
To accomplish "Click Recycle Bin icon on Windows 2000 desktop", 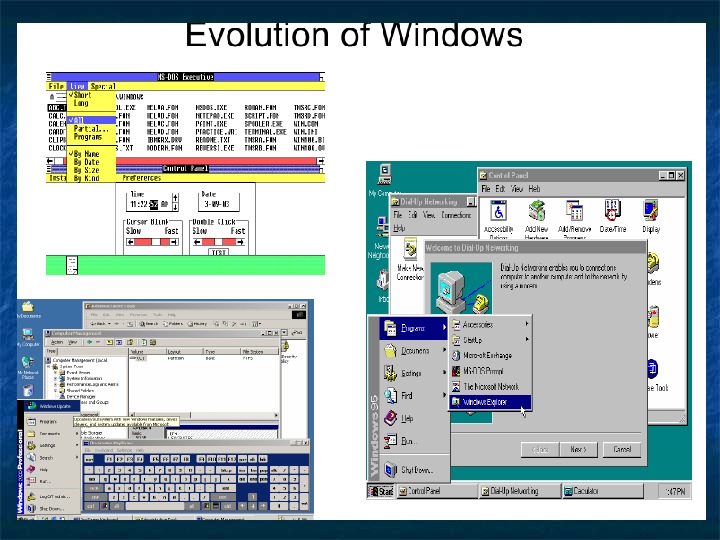I will (x=28, y=390).
